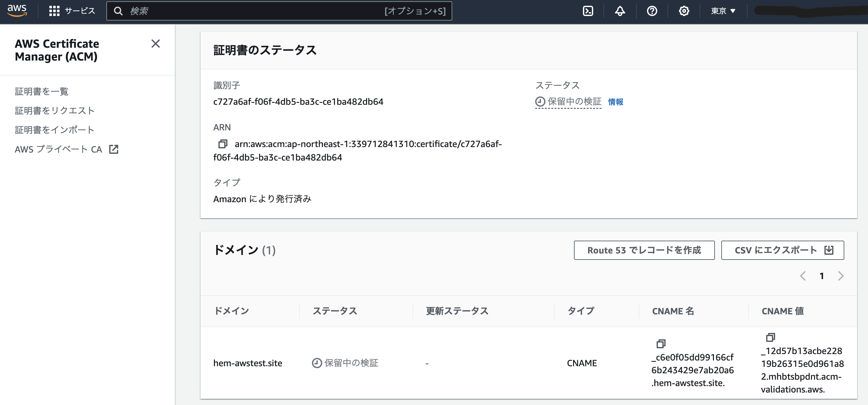Click the external link icon beside プライベート CA

coord(114,149)
